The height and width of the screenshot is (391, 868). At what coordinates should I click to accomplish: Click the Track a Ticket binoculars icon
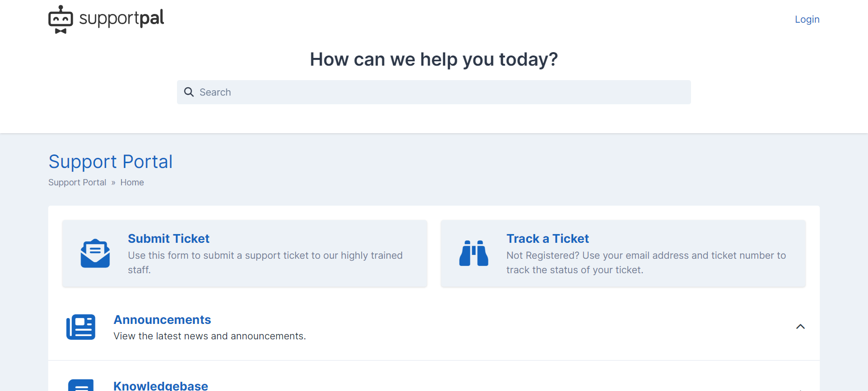point(474,253)
